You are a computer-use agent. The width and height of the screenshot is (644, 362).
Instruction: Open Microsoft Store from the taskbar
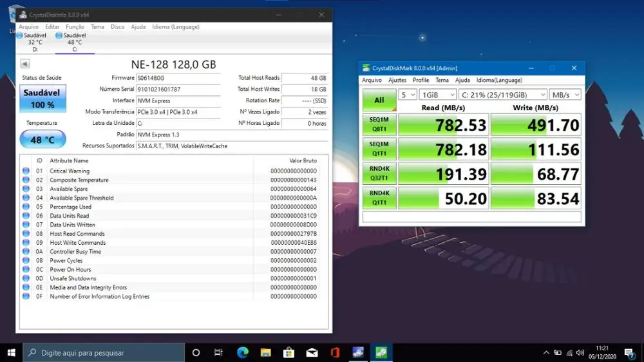(289, 352)
